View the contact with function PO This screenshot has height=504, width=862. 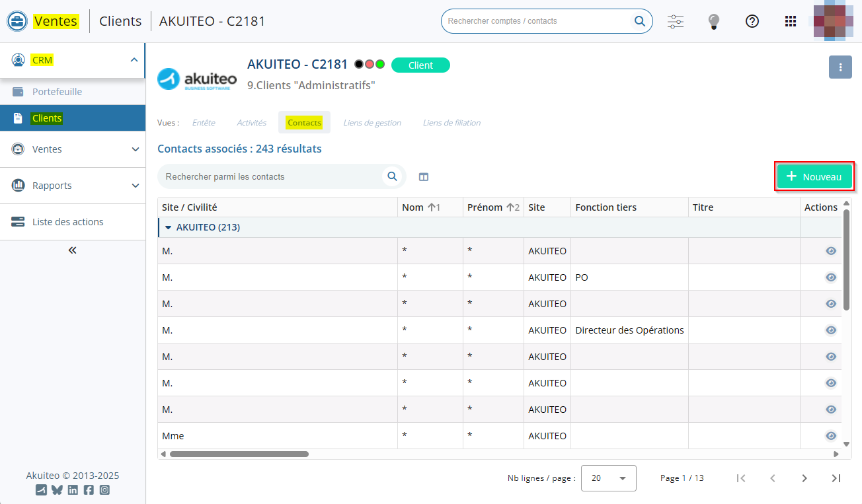click(x=831, y=277)
